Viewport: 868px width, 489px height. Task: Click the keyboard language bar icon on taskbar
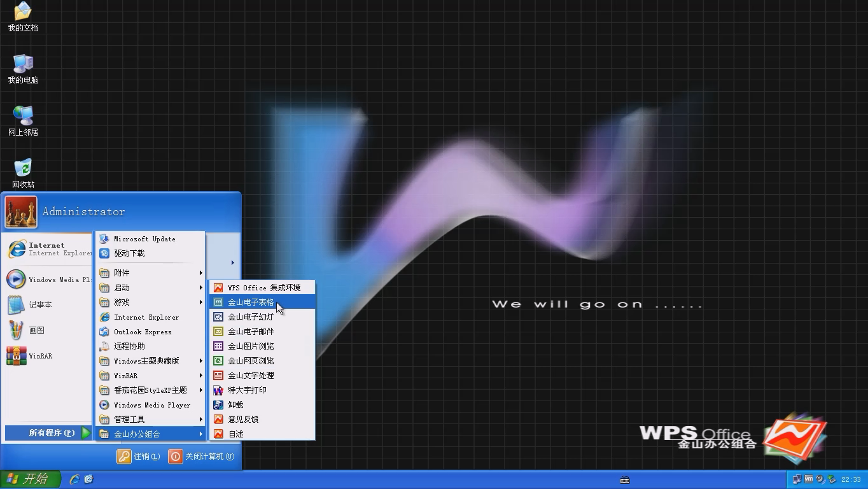point(625,480)
